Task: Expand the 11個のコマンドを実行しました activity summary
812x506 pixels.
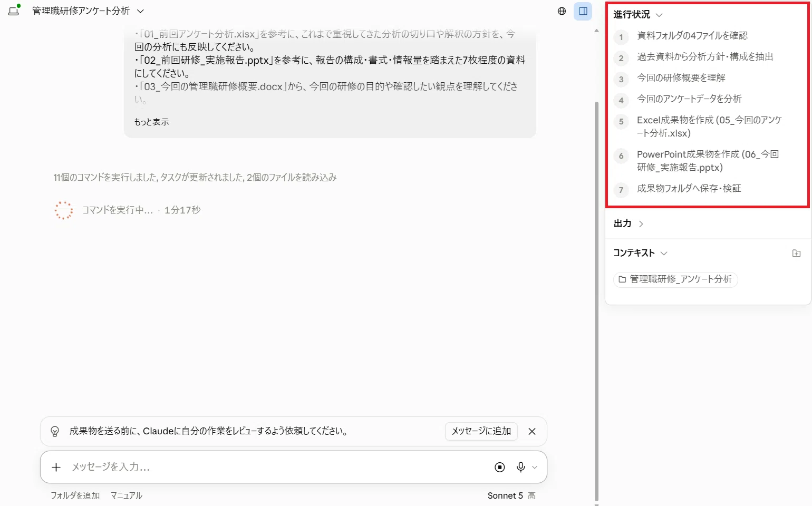Action: tap(195, 178)
